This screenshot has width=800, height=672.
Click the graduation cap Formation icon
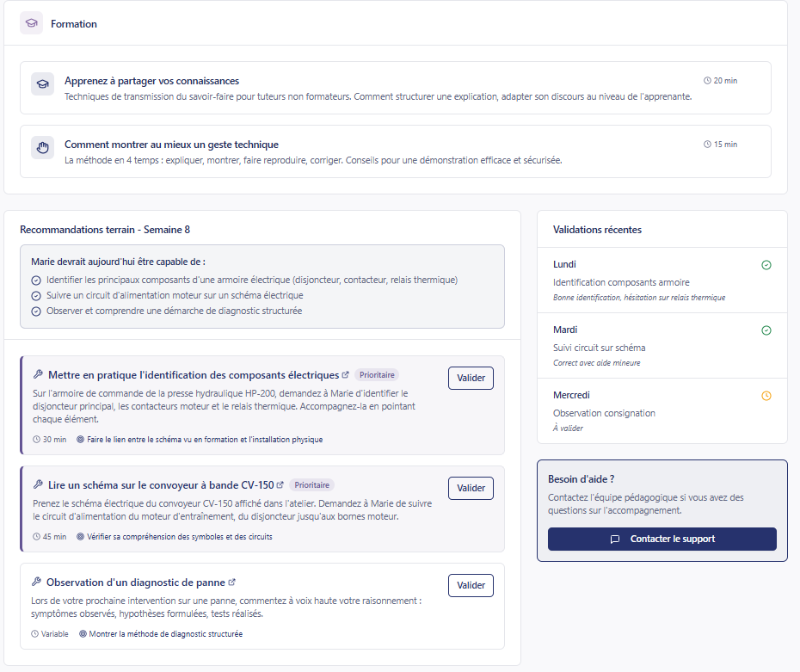(32, 23)
